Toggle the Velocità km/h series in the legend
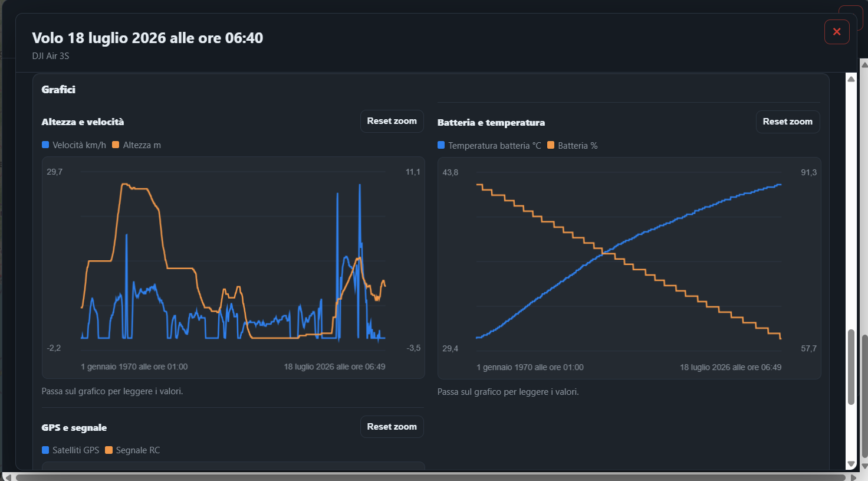Image resolution: width=868 pixels, height=481 pixels. (x=74, y=145)
